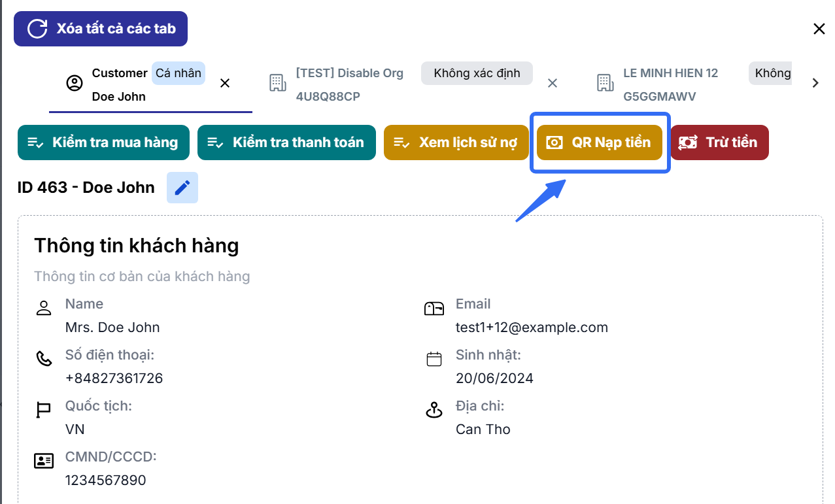Click the checklist icon in Xem lịch sử nợ
The image size is (835, 504).
coord(401,143)
